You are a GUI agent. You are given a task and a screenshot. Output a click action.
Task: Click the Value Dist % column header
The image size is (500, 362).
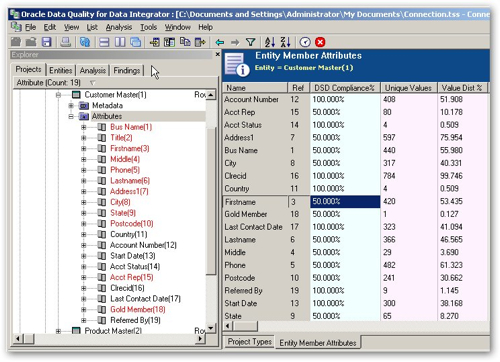point(462,88)
